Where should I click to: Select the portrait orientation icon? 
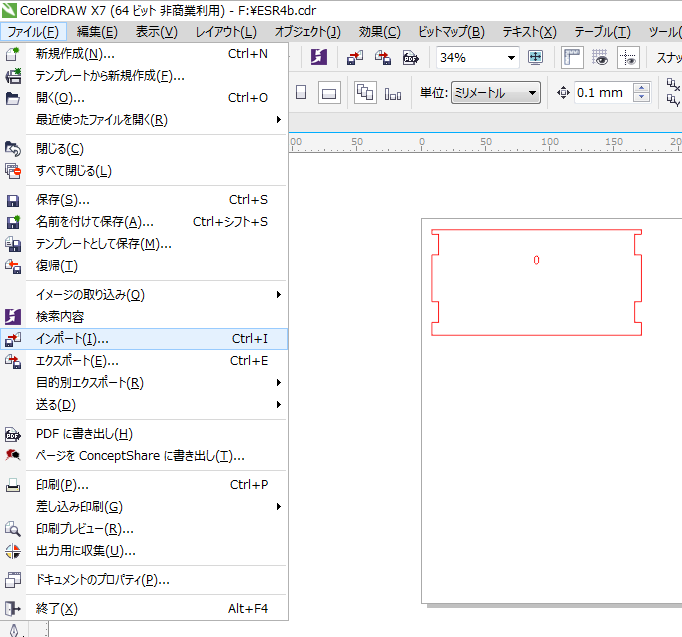click(x=301, y=93)
